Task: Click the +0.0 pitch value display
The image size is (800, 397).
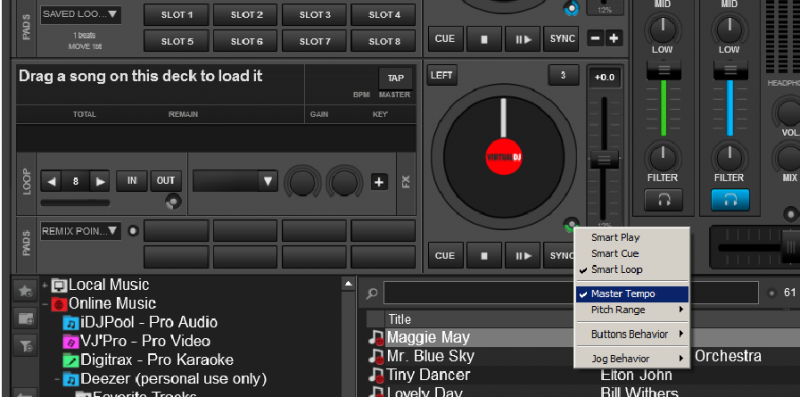Action: tap(605, 78)
